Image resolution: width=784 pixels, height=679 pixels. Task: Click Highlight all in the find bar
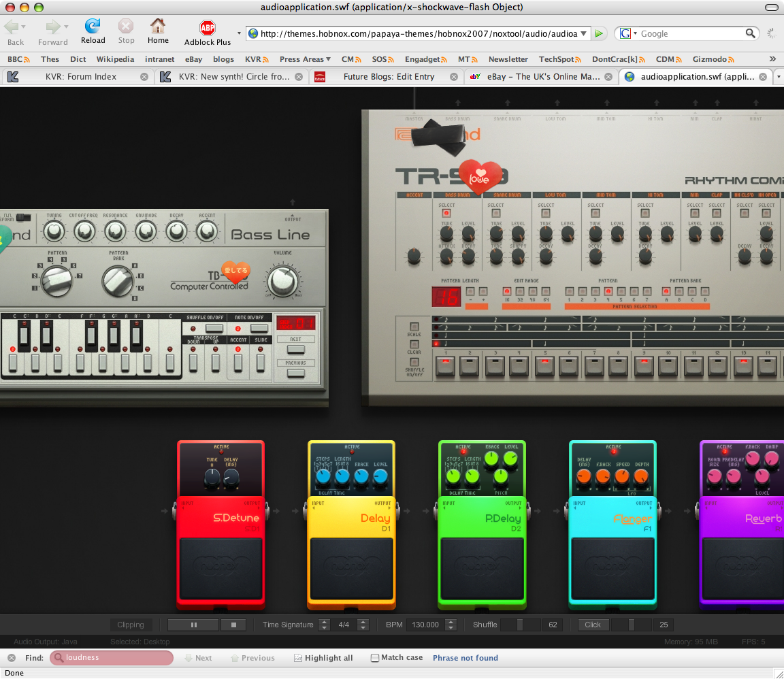[x=323, y=658]
